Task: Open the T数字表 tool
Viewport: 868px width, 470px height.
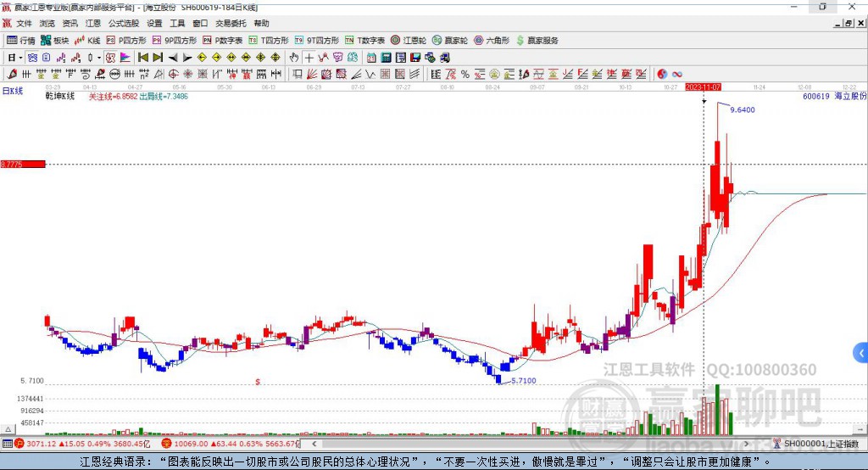Action: 364,41
